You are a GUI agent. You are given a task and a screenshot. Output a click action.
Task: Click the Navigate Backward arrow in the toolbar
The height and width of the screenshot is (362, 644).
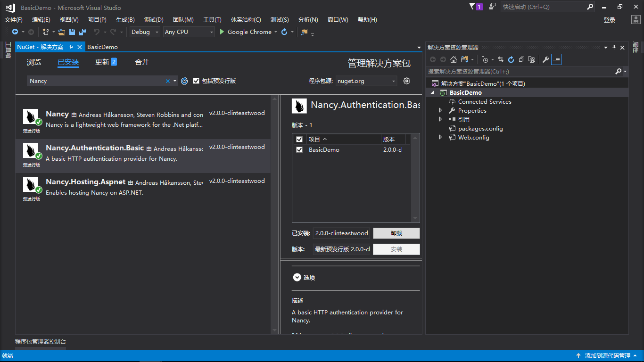pyautogui.click(x=15, y=32)
